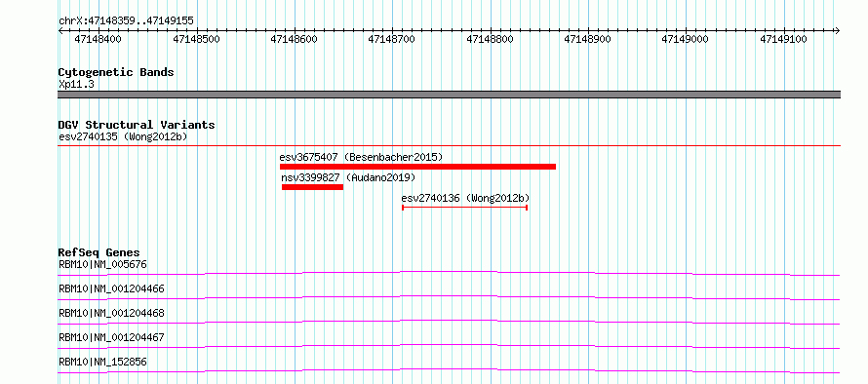Click the Cytogenetic Bands track heading
The height and width of the screenshot is (384, 868).
(116, 72)
